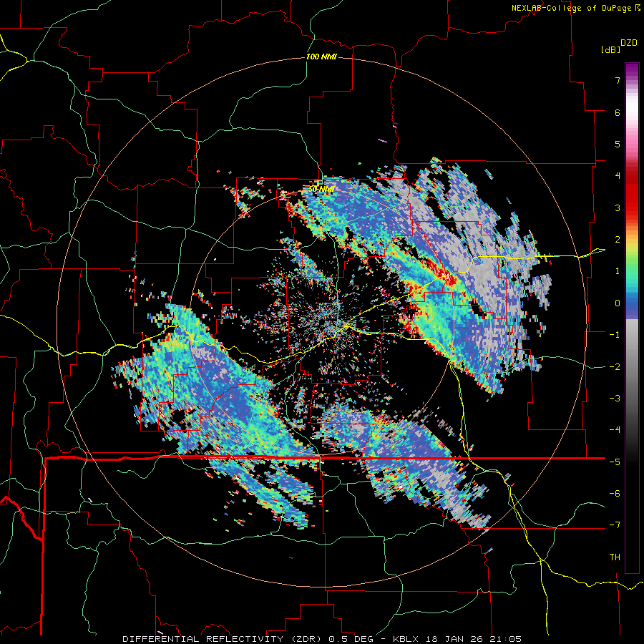Click the -1 scale tick label
This screenshot has width=644, height=644.
[615, 335]
